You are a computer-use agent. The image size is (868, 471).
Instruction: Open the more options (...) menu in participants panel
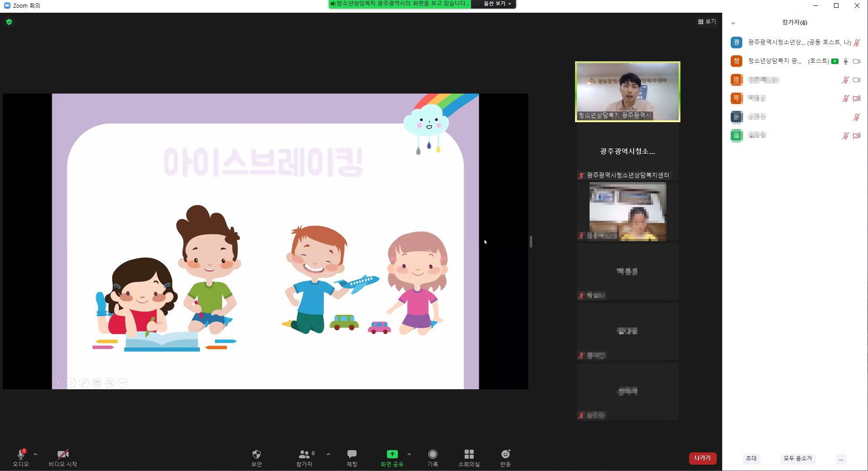[841, 459]
